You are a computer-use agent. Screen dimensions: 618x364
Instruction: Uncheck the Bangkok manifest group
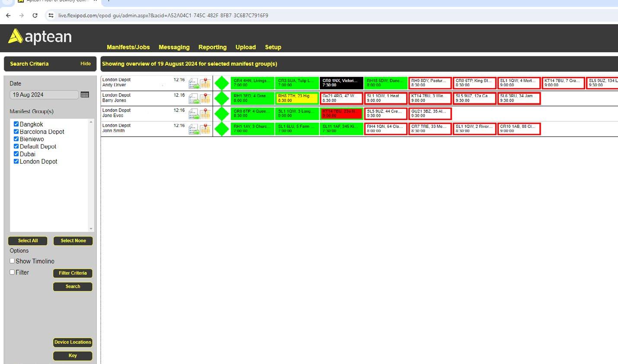pyautogui.click(x=16, y=124)
